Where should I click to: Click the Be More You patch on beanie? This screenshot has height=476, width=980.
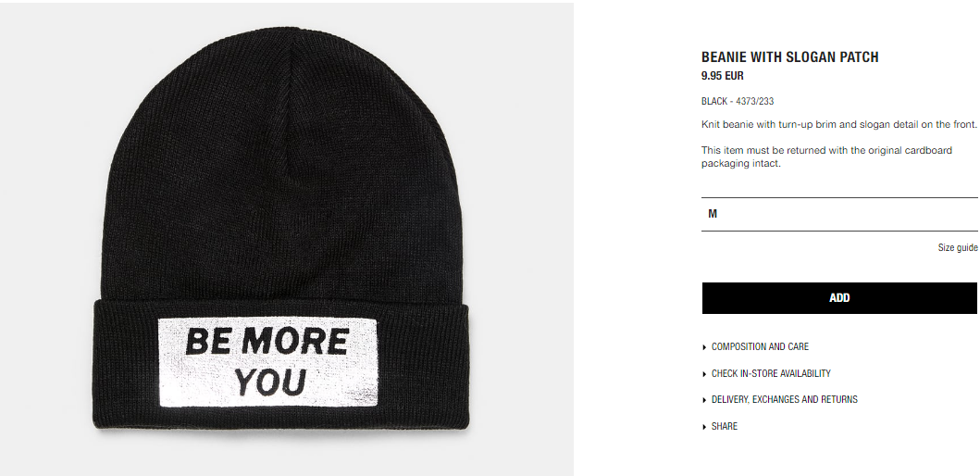coord(268,362)
